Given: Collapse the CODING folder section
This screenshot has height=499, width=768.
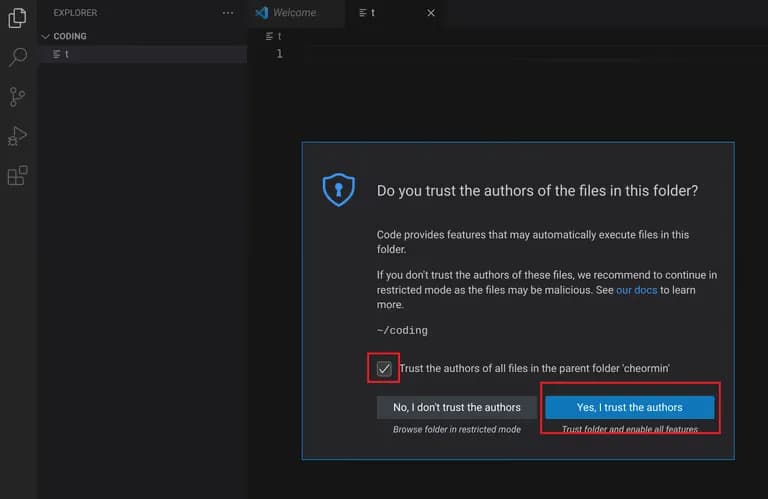Looking at the screenshot, I should (x=45, y=36).
